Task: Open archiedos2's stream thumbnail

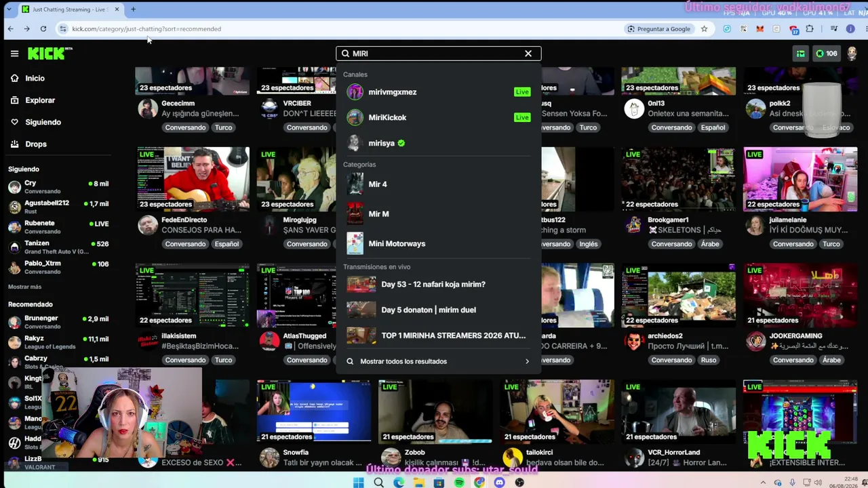Action: pyautogui.click(x=678, y=296)
